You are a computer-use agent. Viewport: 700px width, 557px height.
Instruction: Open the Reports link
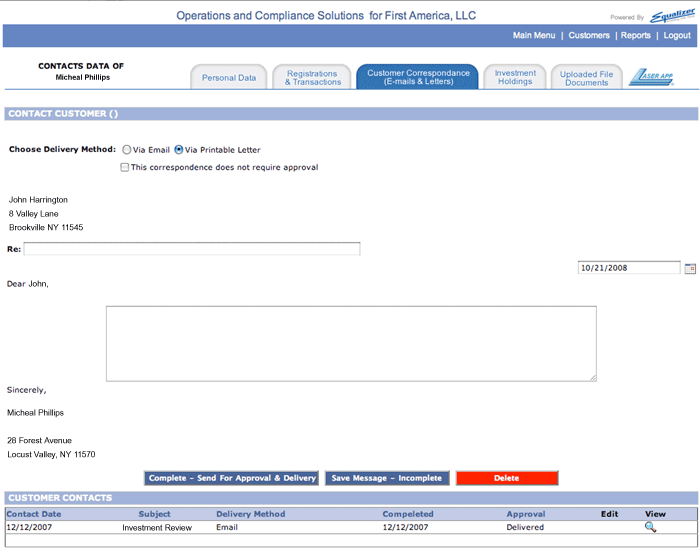[x=635, y=35]
